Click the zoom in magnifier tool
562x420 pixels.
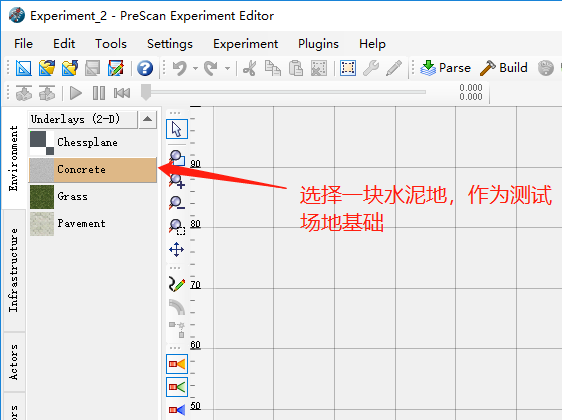tap(177, 181)
